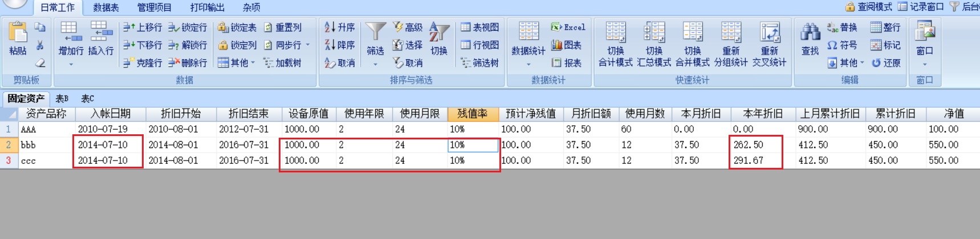
Task: Click 查找 binoculars find icon
Action: click(x=810, y=32)
